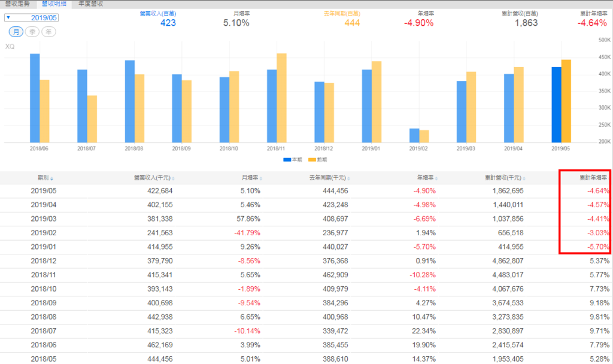Select the 月 monthly view option

coord(16,32)
